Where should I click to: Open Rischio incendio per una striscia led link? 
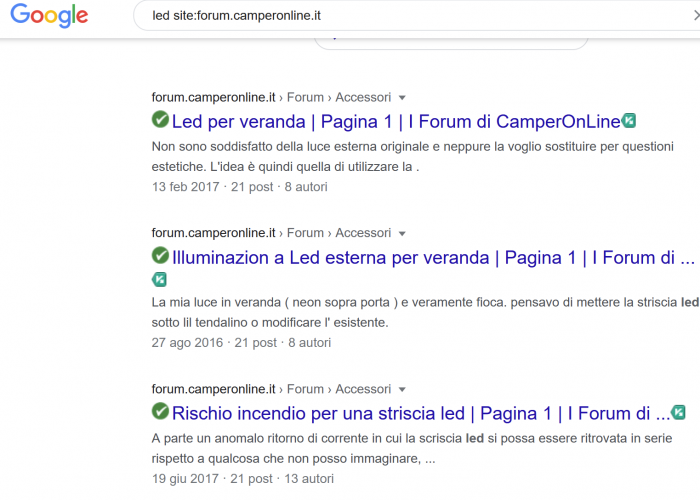421,413
